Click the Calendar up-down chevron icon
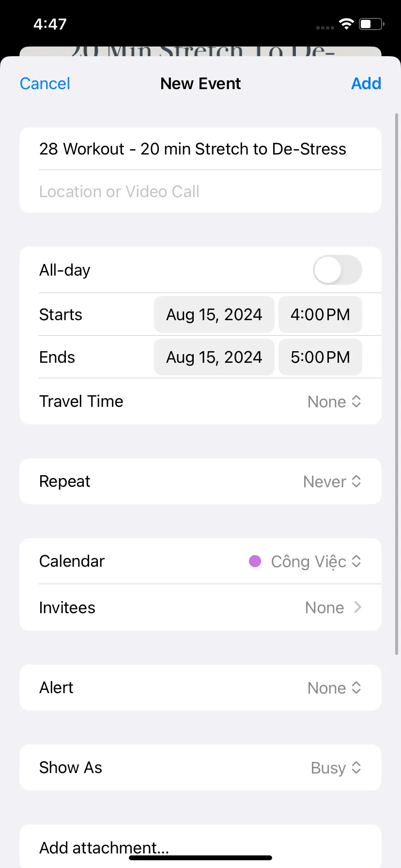Image resolution: width=401 pixels, height=868 pixels. (x=356, y=561)
